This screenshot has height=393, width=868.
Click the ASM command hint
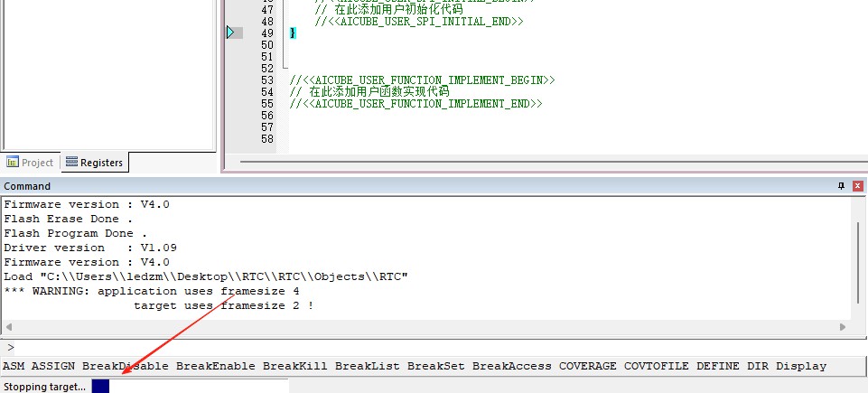coord(14,366)
